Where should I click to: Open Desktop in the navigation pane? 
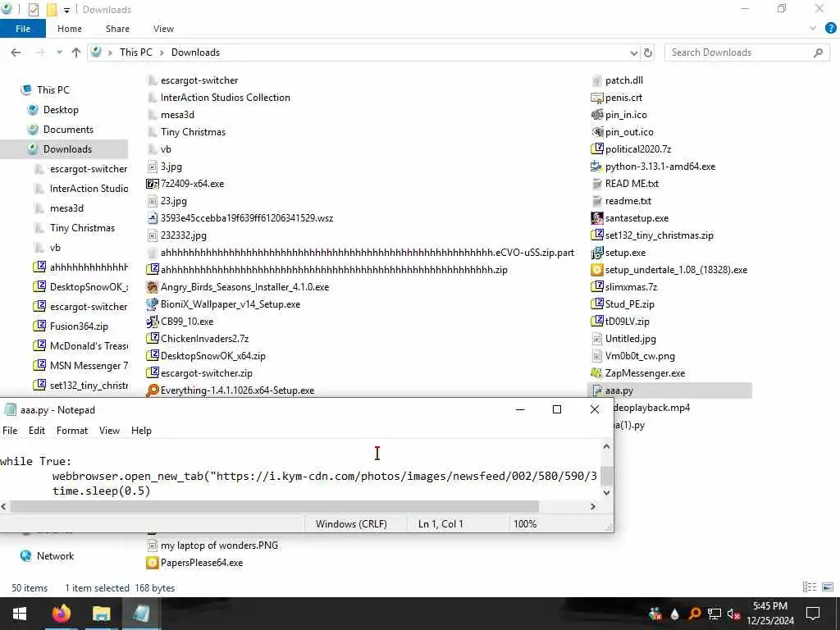pyautogui.click(x=61, y=110)
